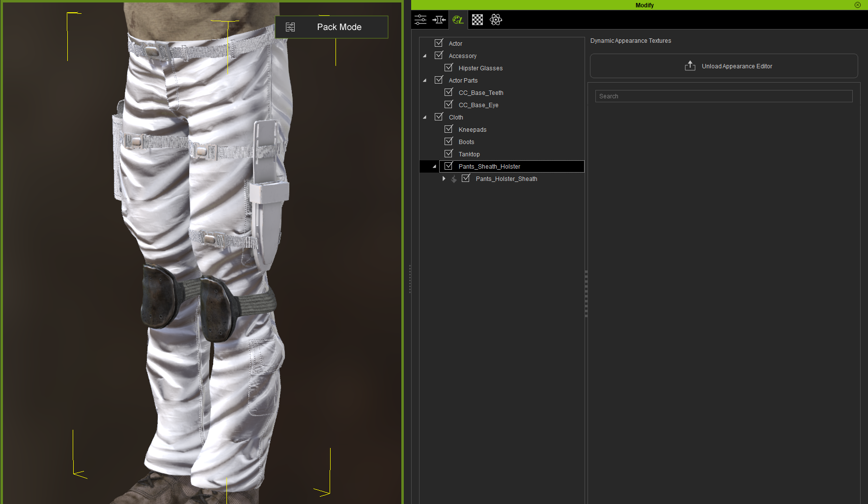Select CC_Base_Eye in the tree
The width and height of the screenshot is (868, 504).
click(478, 105)
